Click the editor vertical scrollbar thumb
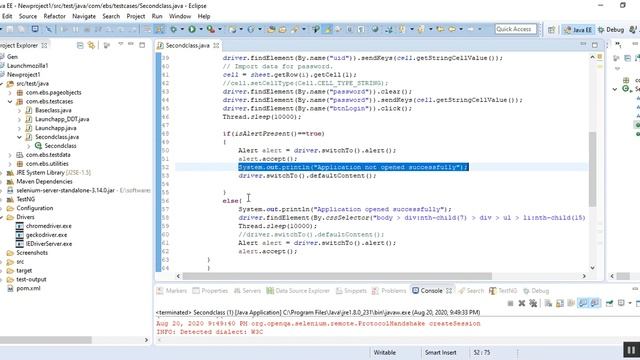 (x=592, y=169)
